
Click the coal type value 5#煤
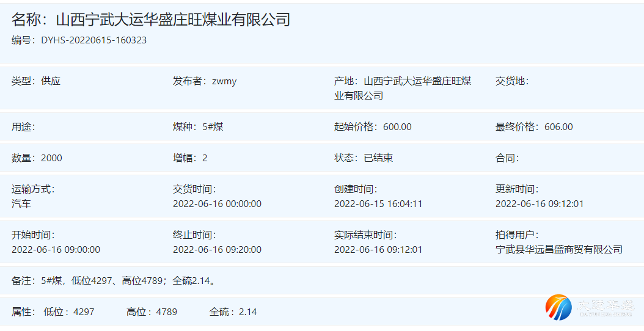click(x=213, y=127)
